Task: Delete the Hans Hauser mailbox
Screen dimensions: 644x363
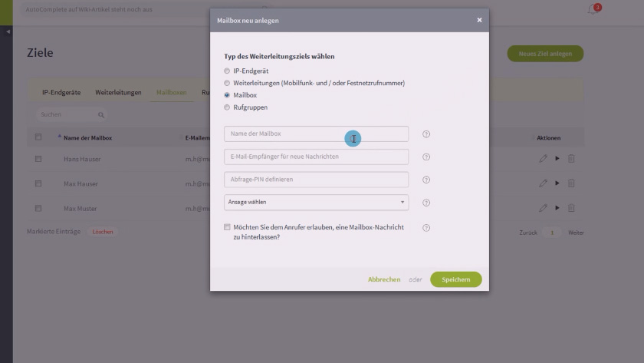Action: [x=571, y=158]
